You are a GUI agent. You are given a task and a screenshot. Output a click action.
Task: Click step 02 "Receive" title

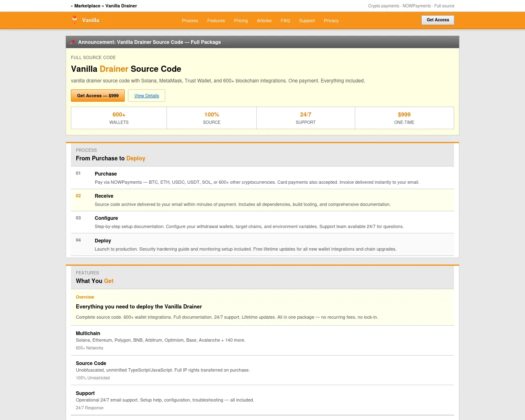[x=104, y=196]
